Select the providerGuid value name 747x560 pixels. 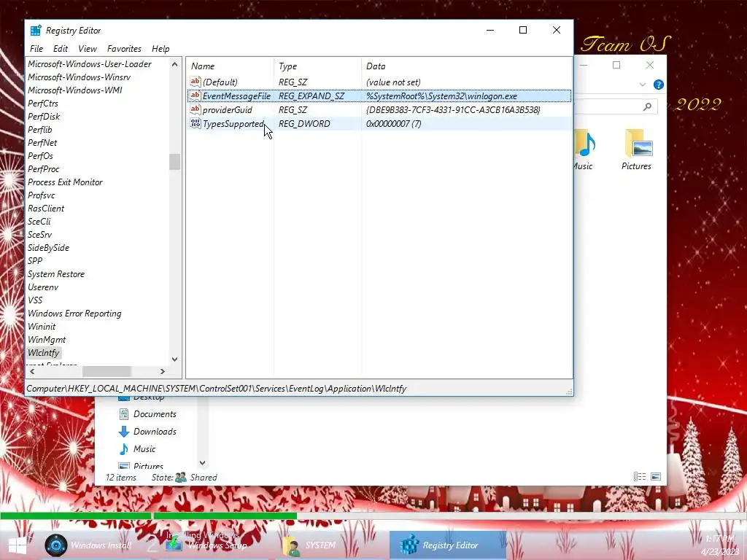pyautogui.click(x=228, y=110)
